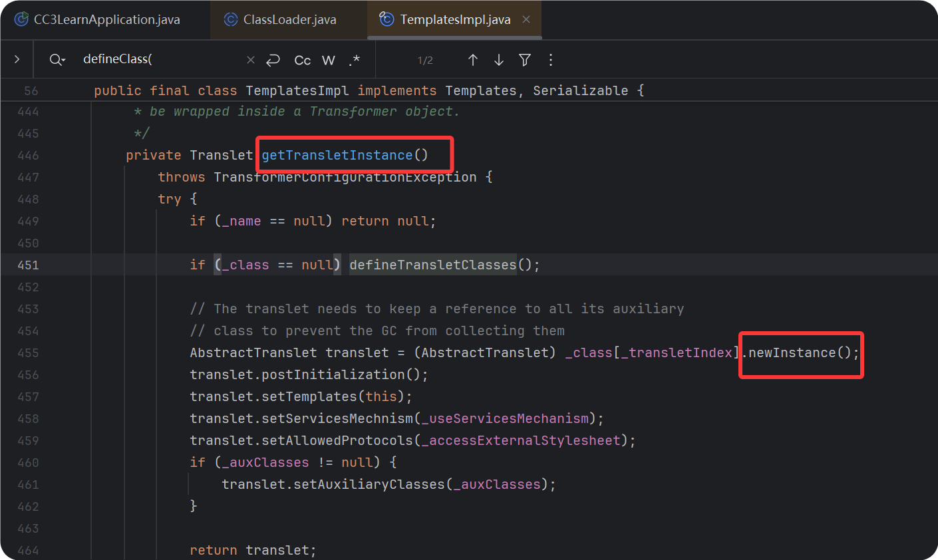Viewport: 938px width, 560px height.
Task: Clear the search field with the X icon
Action: click(x=250, y=59)
